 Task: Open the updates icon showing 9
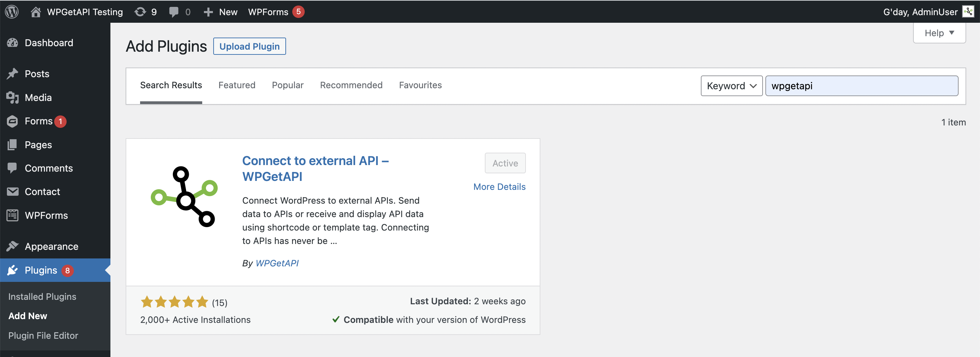click(x=140, y=12)
